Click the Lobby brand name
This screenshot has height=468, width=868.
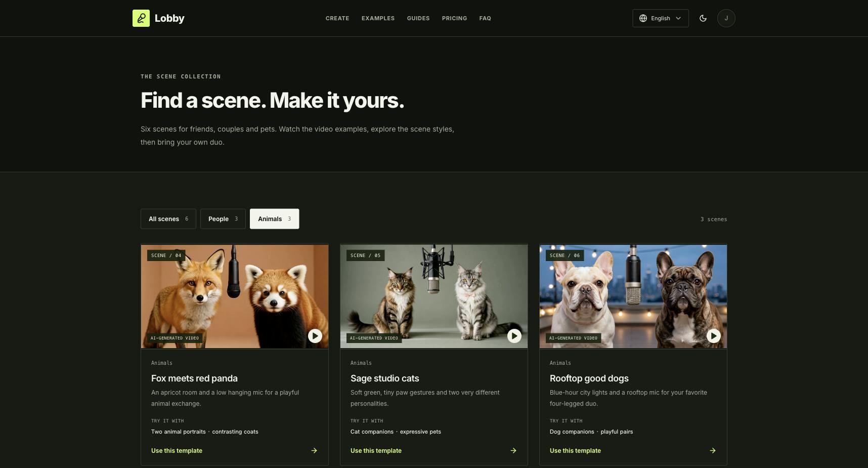click(x=169, y=18)
